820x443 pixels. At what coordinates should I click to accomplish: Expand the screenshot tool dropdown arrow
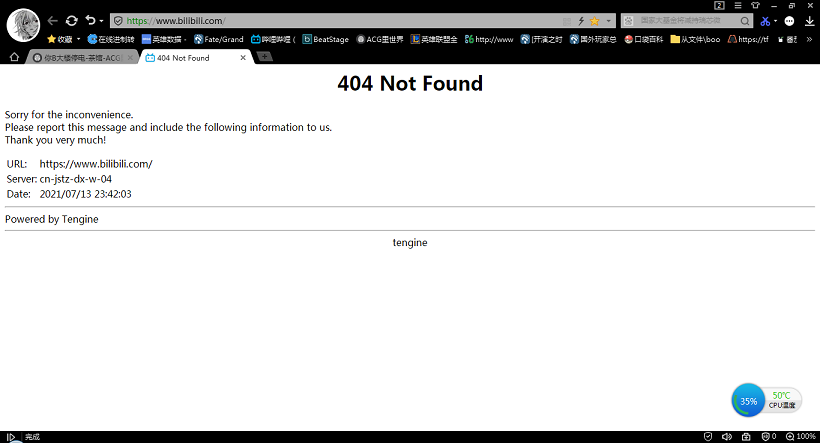coord(775,21)
